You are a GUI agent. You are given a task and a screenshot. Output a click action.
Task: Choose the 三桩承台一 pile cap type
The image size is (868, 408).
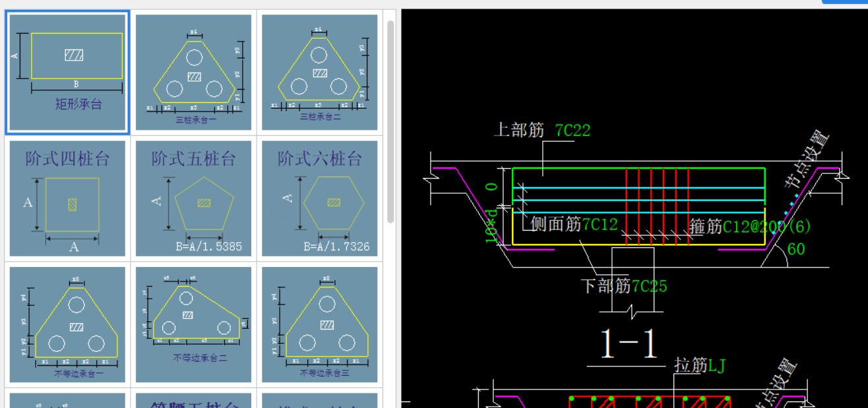coord(193,72)
